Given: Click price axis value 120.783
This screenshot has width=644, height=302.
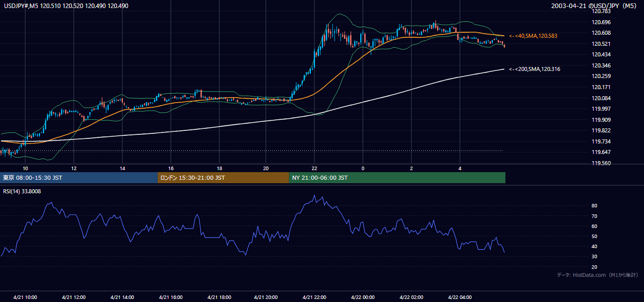Looking at the screenshot, I should 602,11.
